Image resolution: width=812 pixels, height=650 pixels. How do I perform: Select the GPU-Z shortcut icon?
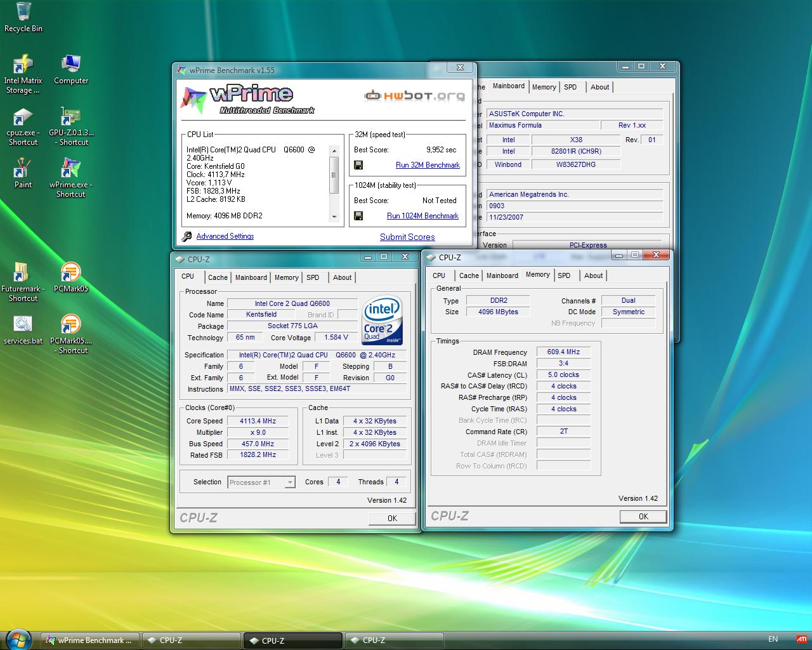(x=71, y=127)
